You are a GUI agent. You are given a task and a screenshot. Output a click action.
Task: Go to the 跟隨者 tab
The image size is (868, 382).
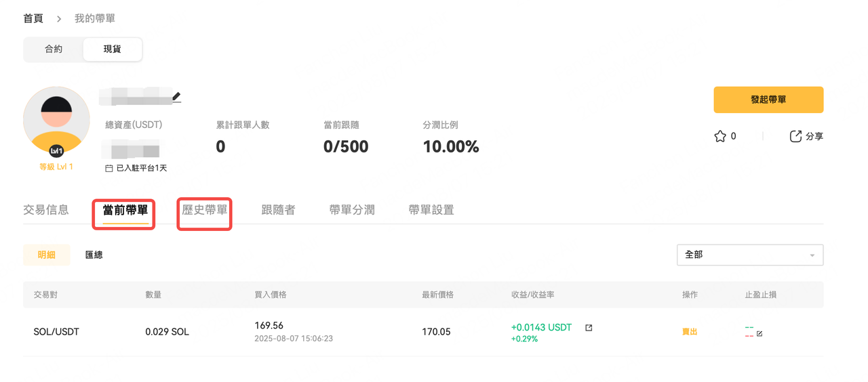pos(278,210)
